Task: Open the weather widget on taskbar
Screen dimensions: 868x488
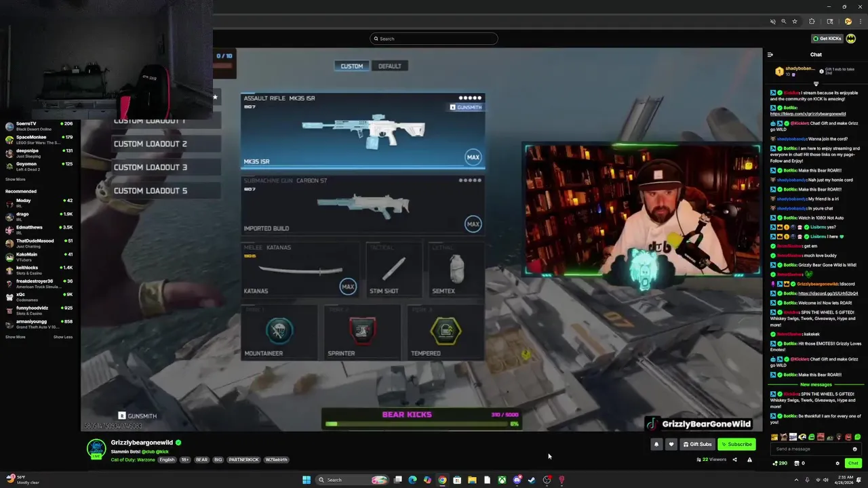Action: click(23, 480)
